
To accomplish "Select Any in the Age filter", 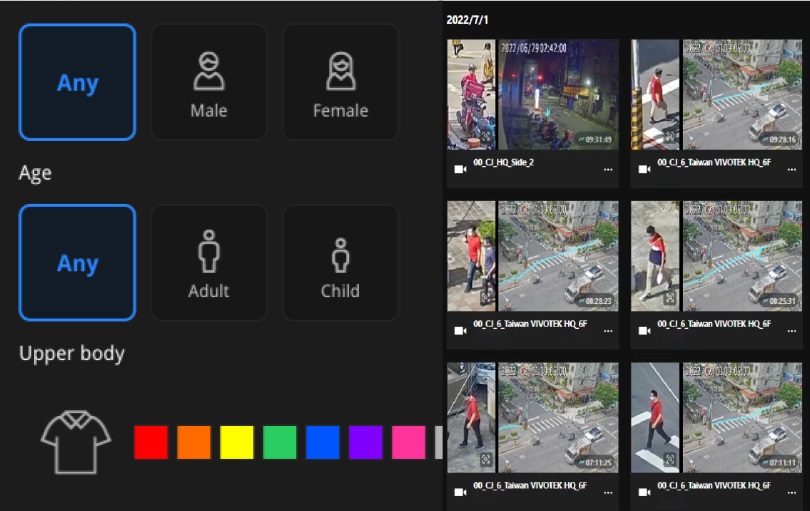I will click(77, 262).
